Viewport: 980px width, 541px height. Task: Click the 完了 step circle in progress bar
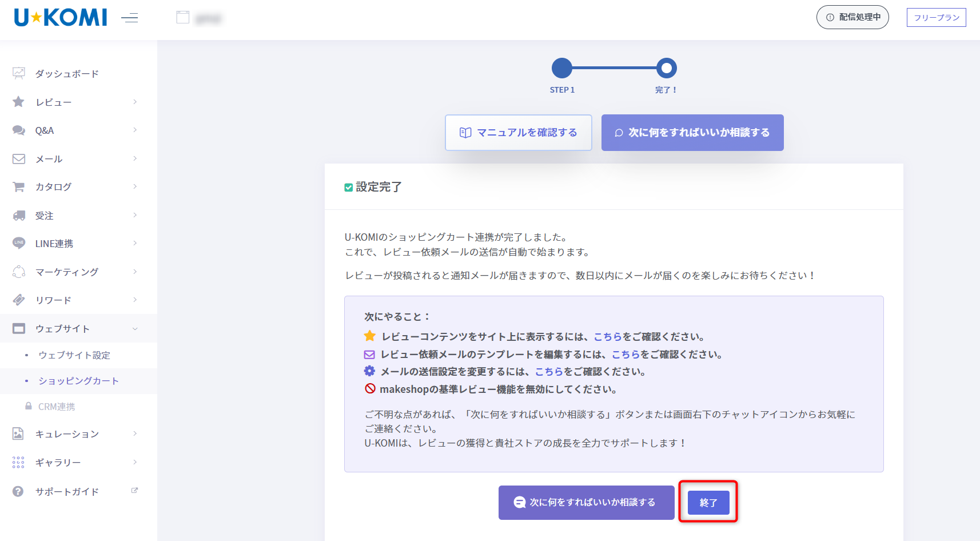(666, 68)
